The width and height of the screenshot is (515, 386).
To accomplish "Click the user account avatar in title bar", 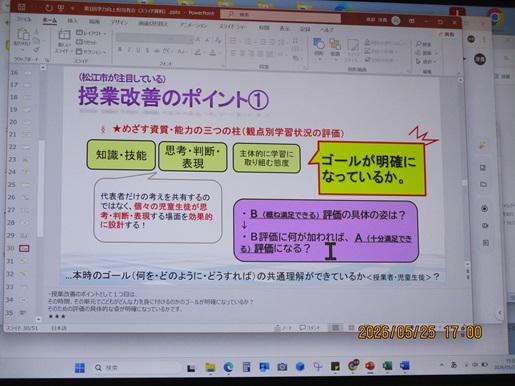I will coord(396,20).
